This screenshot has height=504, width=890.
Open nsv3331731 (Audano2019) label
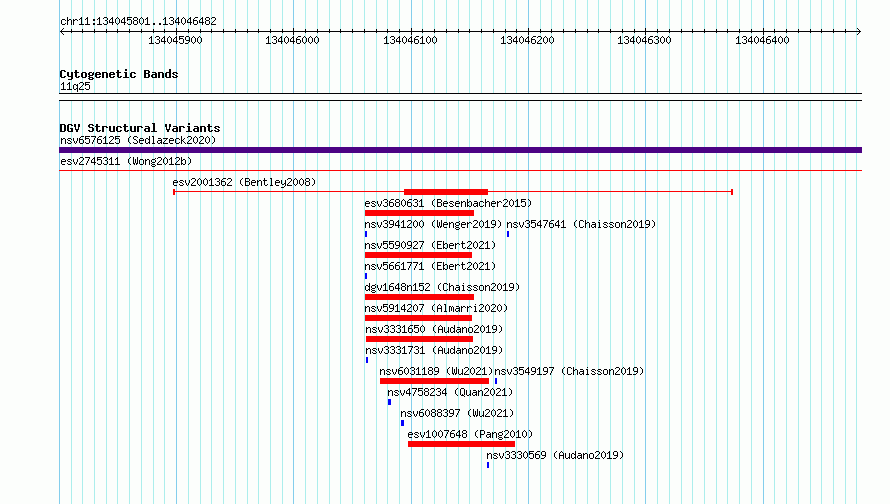point(434,350)
